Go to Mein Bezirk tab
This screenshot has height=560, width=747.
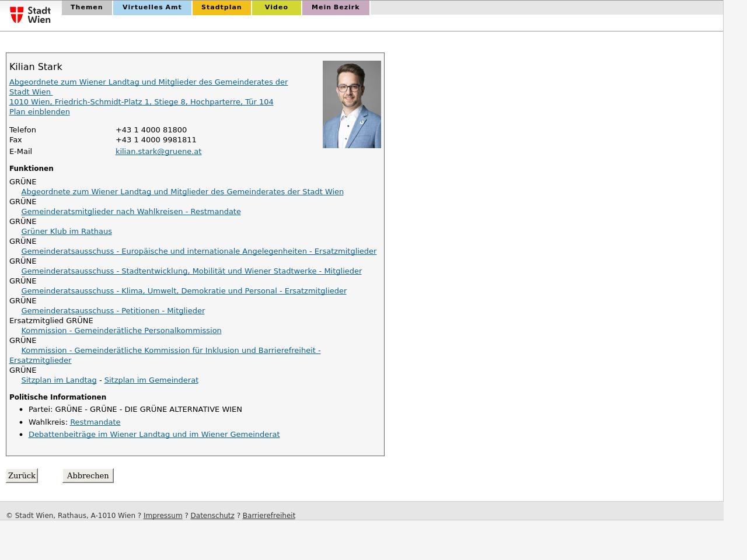(335, 8)
